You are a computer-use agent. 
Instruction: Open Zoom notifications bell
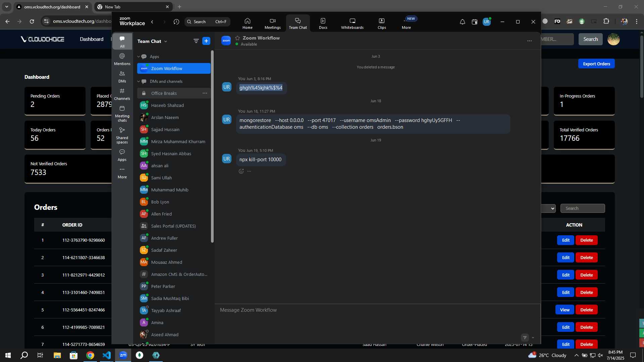(462, 22)
